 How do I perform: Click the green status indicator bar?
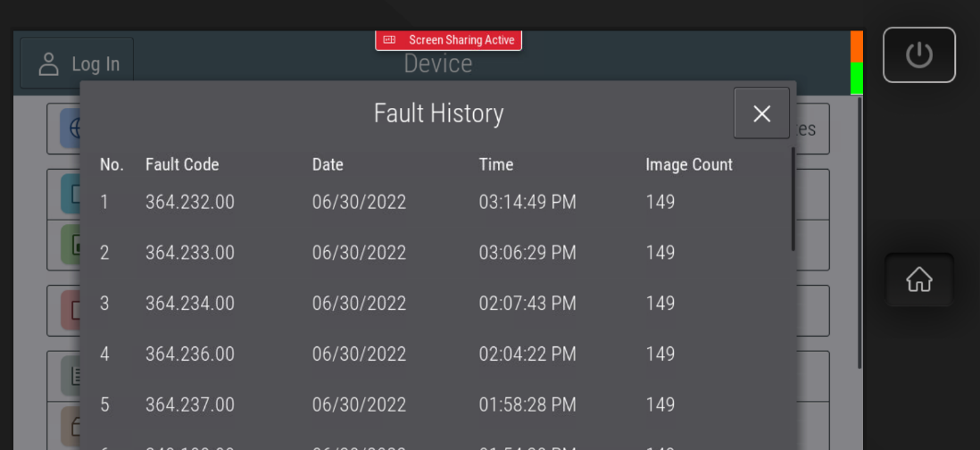coord(856,78)
